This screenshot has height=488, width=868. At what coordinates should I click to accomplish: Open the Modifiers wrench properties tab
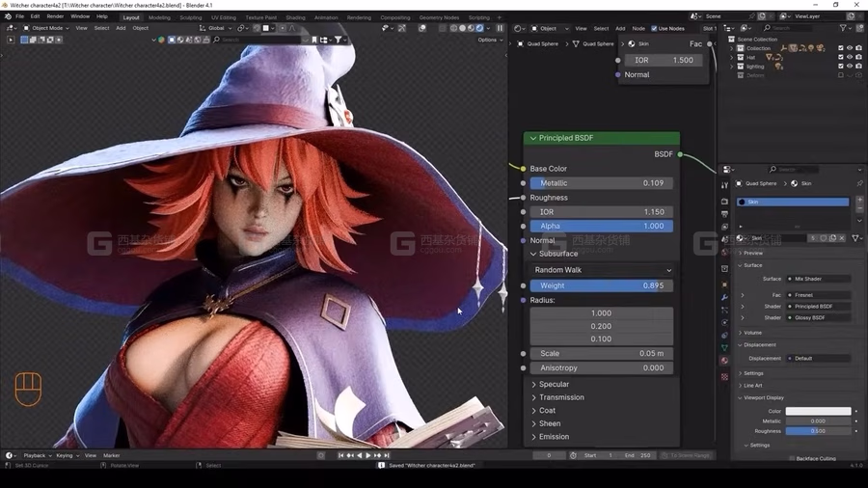tap(724, 297)
